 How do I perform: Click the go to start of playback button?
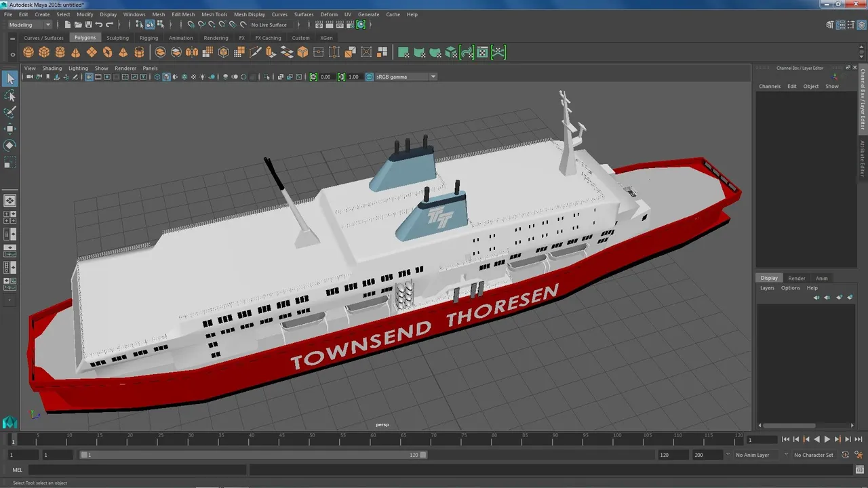point(785,439)
